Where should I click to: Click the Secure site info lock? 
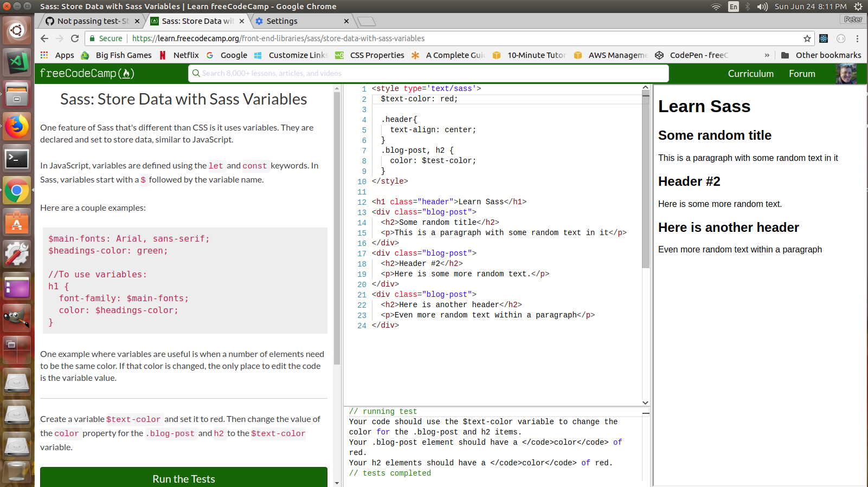(106, 38)
